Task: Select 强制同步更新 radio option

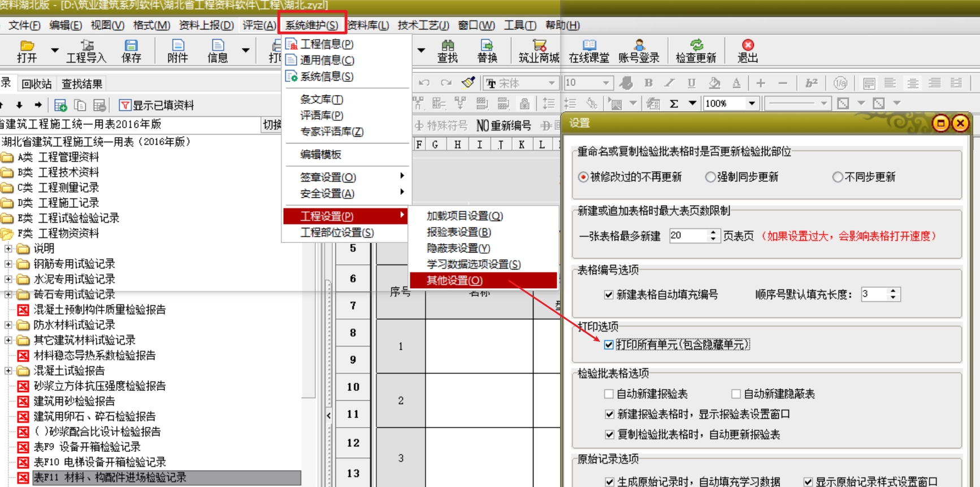Action: coord(710,177)
